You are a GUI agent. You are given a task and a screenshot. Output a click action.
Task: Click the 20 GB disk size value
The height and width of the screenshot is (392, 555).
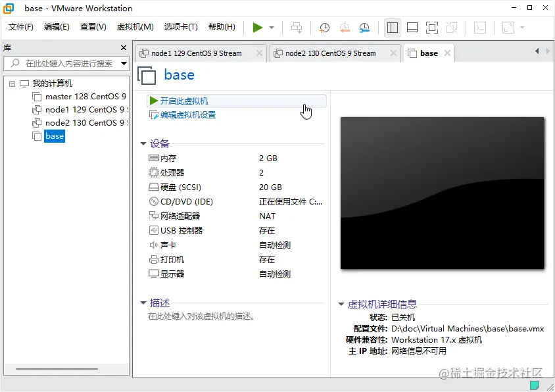pyautogui.click(x=270, y=187)
